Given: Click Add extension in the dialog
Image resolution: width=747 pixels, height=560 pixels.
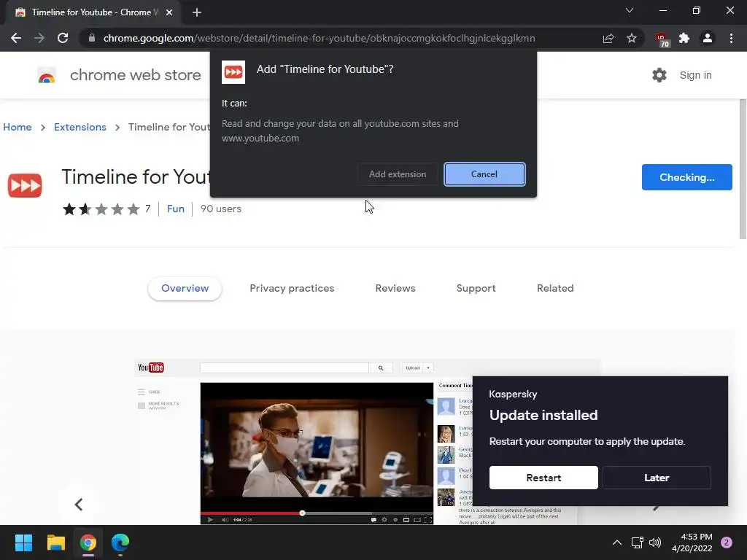Looking at the screenshot, I should 398,174.
